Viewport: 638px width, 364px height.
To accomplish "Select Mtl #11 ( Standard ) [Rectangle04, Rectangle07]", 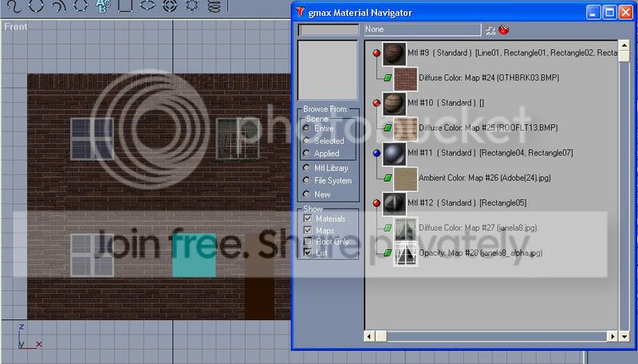I will [490, 153].
